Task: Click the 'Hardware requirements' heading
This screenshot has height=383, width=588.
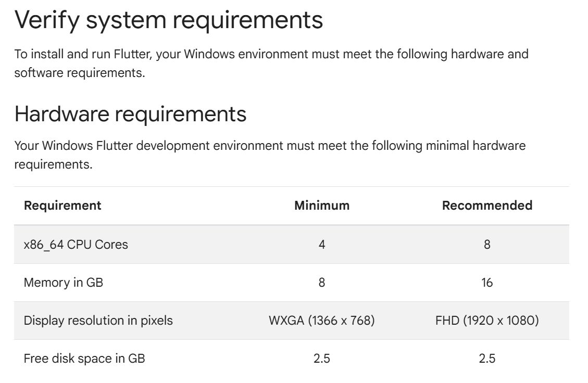Action: pyautogui.click(x=130, y=114)
